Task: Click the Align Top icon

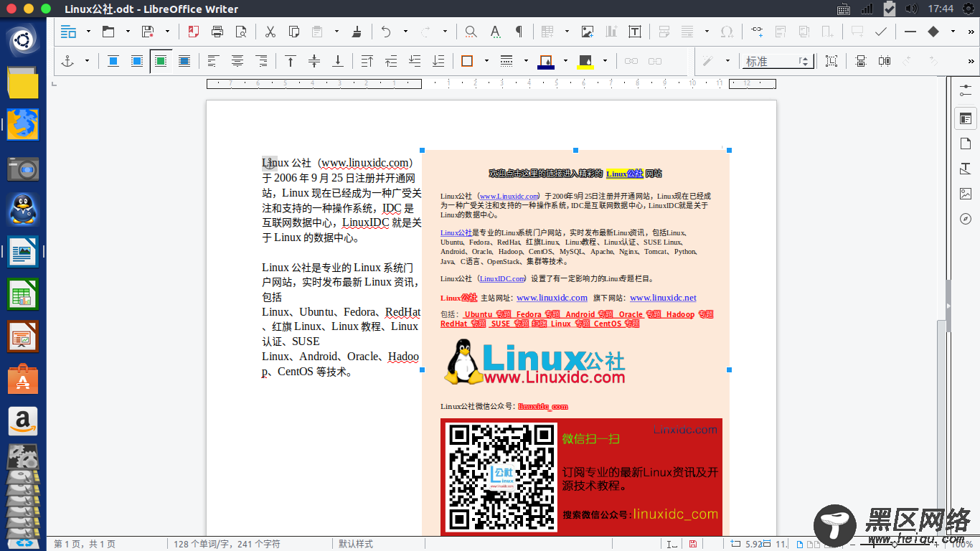Action: point(290,62)
